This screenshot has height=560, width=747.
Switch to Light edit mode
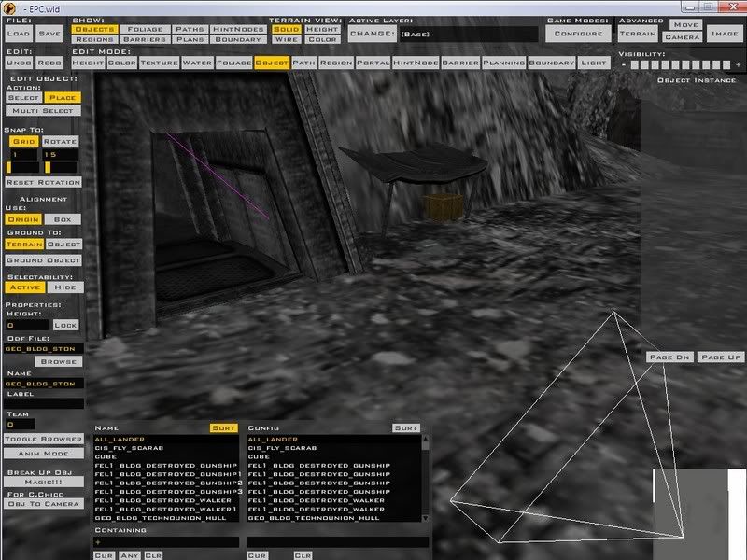point(594,63)
